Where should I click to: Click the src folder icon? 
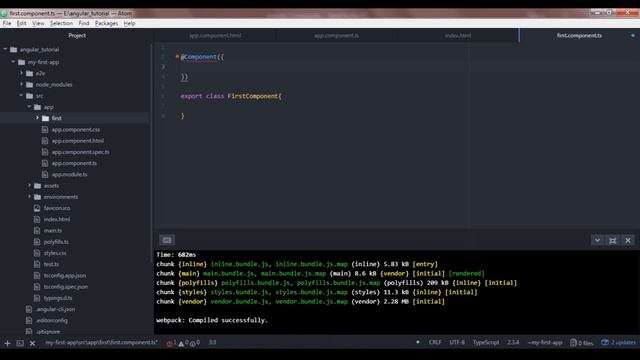pyautogui.click(x=29, y=96)
